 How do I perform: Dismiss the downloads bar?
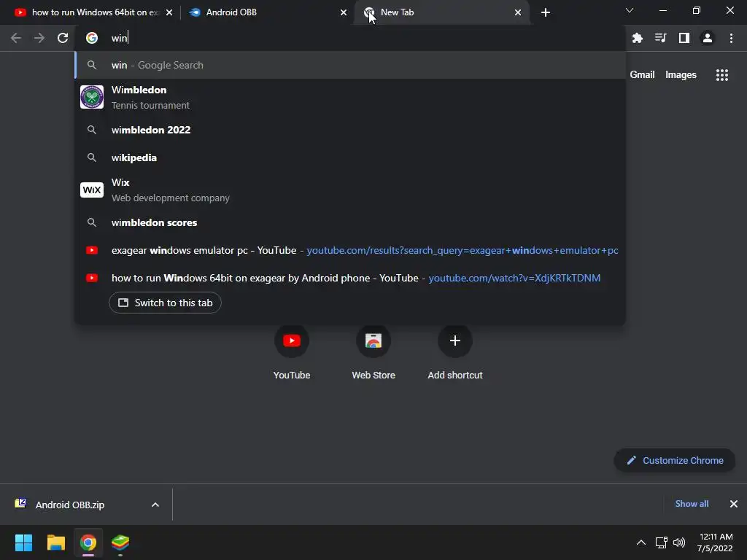[x=734, y=504]
